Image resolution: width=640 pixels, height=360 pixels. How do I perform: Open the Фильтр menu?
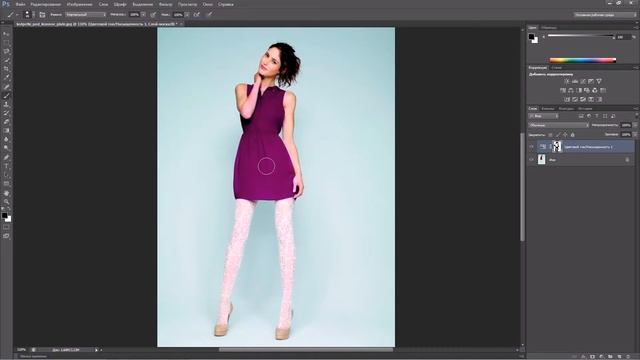click(166, 4)
